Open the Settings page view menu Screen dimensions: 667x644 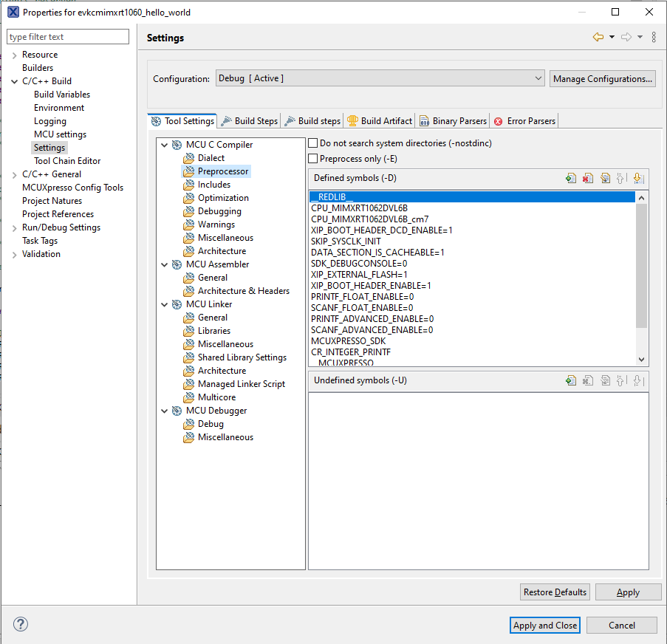click(654, 38)
